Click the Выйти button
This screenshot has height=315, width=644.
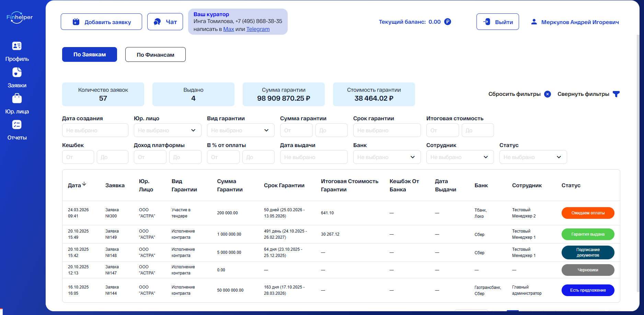[x=498, y=22]
